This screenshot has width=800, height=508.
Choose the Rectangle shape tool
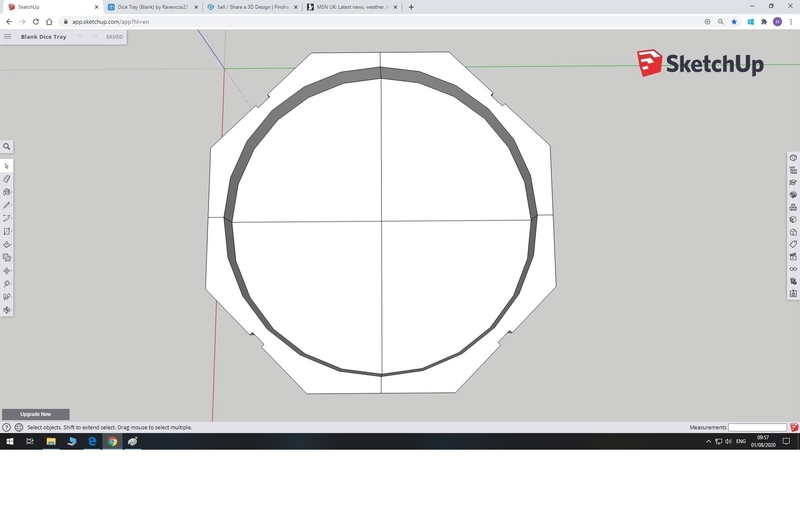click(x=7, y=232)
